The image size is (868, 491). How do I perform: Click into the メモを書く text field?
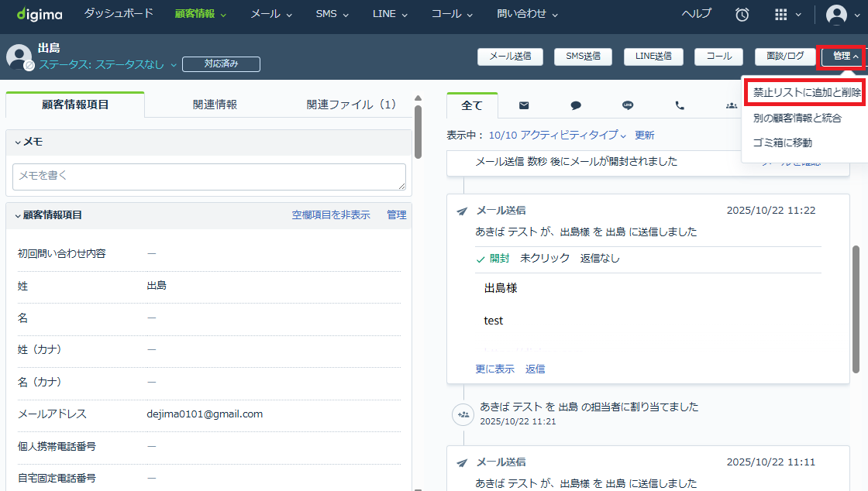[208, 177]
